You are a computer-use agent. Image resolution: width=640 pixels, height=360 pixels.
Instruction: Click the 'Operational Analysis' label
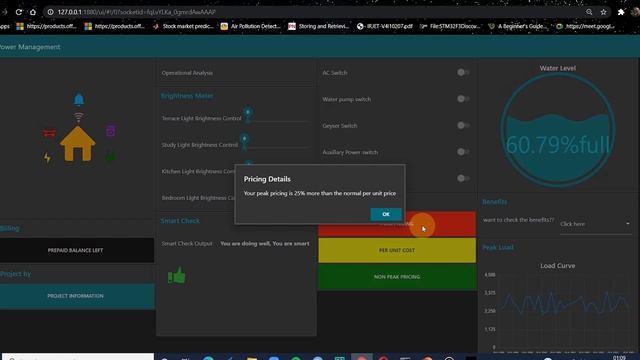point(187,73)
